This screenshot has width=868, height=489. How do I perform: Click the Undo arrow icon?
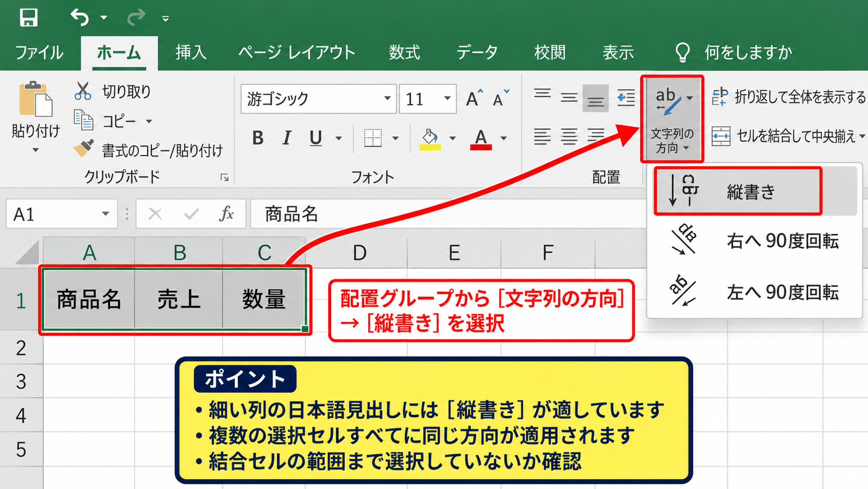point(80,18)
